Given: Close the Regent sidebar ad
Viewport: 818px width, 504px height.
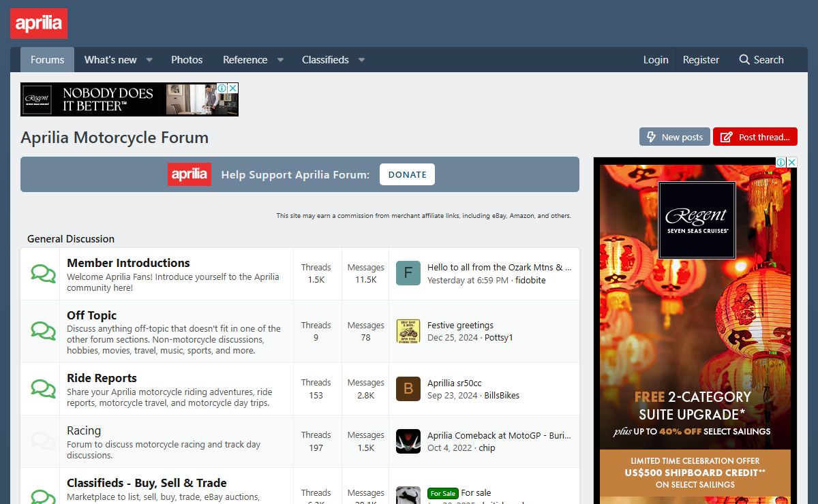Looking at the screenshot, I should pos(791,163).
